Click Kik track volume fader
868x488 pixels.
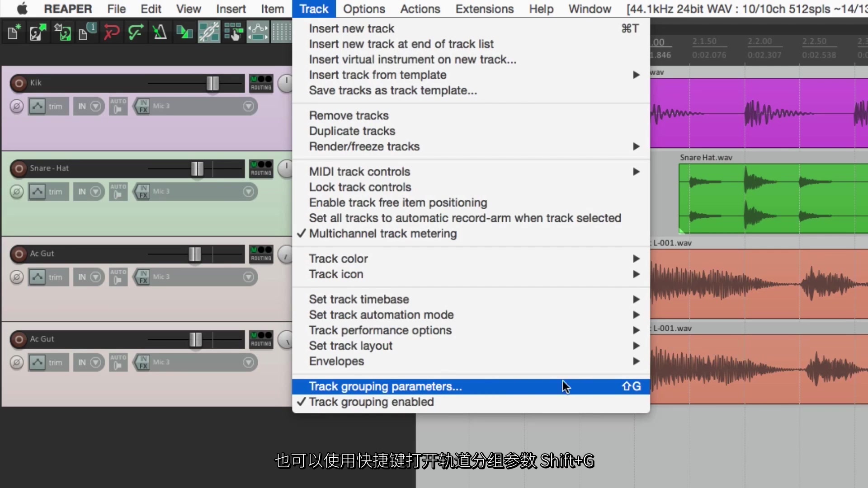212,83
